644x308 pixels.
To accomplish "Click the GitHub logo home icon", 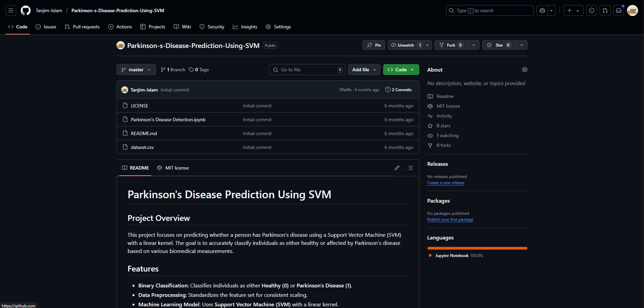I will click(26, 10).
